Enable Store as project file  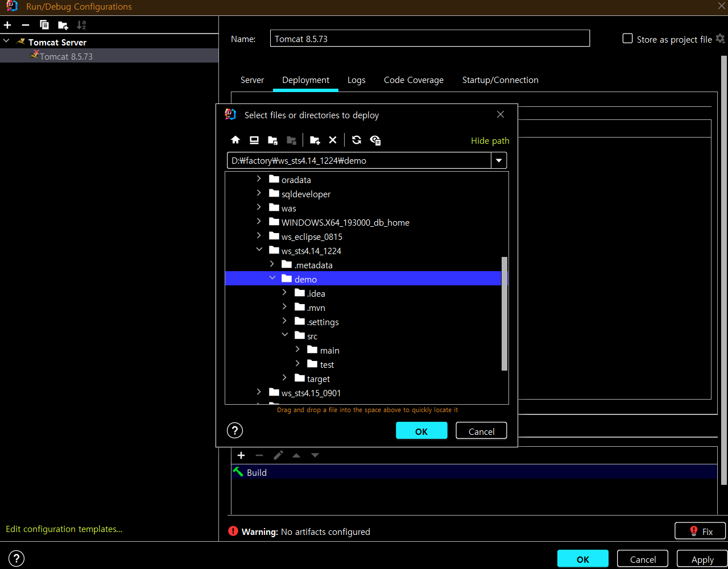(628, 39)
